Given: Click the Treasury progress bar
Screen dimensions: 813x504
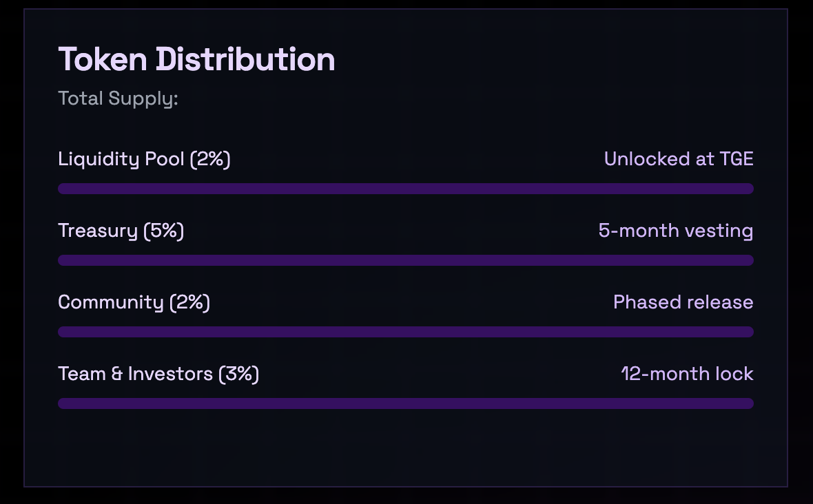Looking at the screenshot, I should [x=405, y=260].
